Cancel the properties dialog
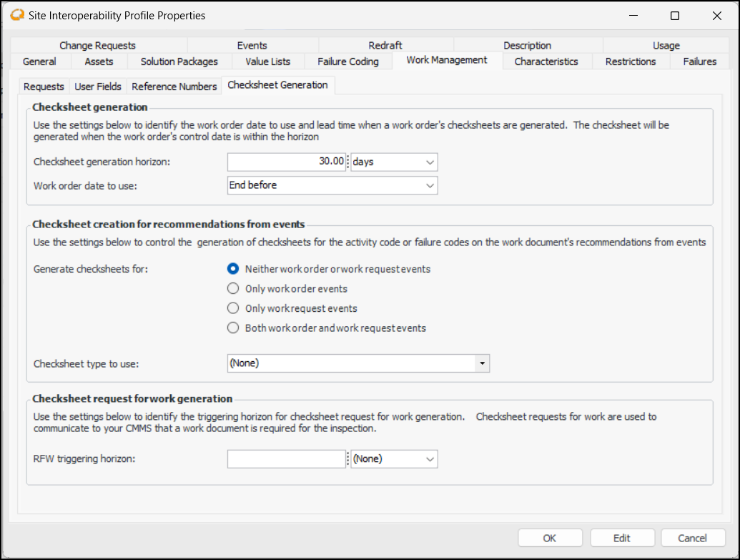This screenshot has width=740, height=560. (x=692, y=538)
